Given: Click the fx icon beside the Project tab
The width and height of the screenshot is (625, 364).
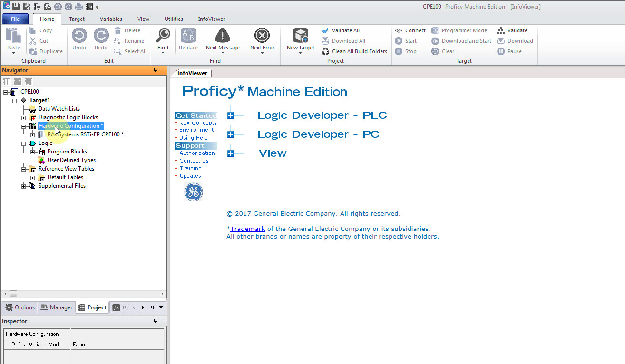Looking at the screenshot, I should [x=116, y=307].
